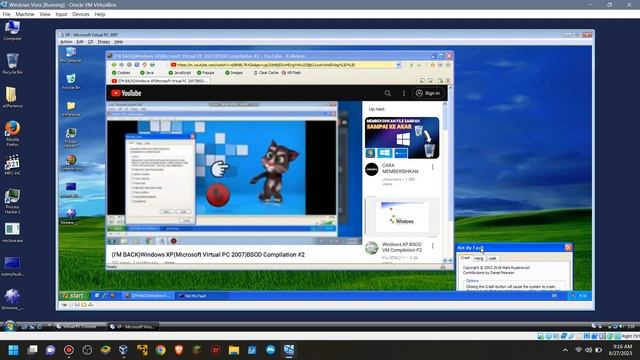
Task: Open the Computer icon on Vista desktop
Action: tap(12, 31)
